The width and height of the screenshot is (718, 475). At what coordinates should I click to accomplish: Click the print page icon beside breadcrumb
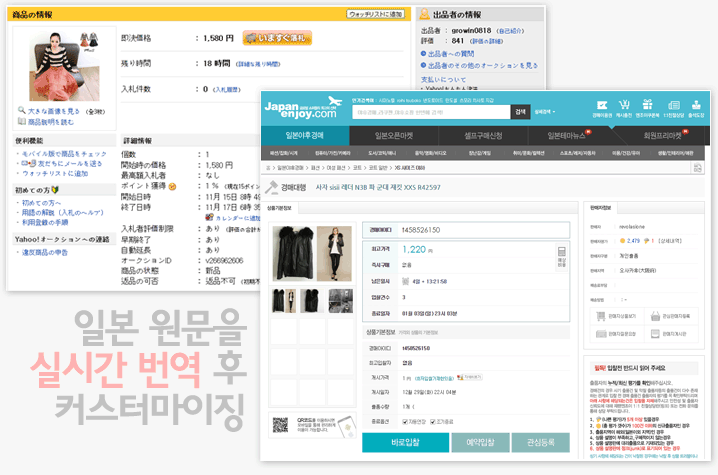697,168
